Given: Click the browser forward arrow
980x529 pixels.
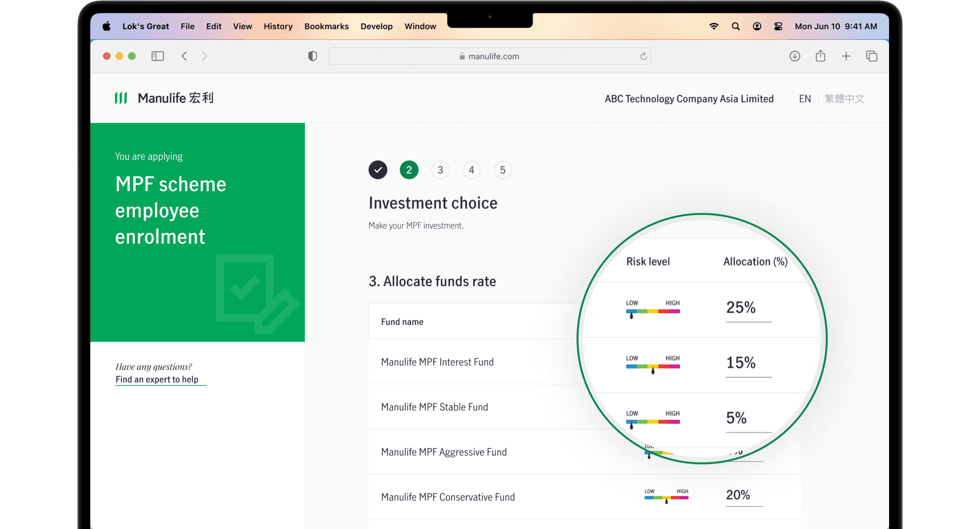Looking at the screenshot, I should click(204, 56).
